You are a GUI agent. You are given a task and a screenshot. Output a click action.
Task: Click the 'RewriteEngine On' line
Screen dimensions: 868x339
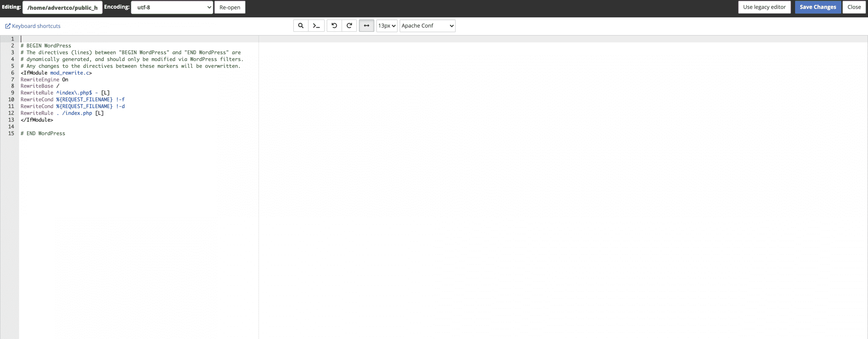coord(44,80)
